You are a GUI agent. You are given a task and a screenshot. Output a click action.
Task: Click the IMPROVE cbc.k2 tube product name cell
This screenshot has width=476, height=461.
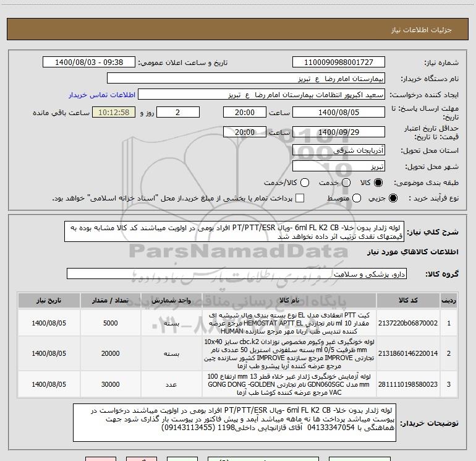click(x=289, y=353)
